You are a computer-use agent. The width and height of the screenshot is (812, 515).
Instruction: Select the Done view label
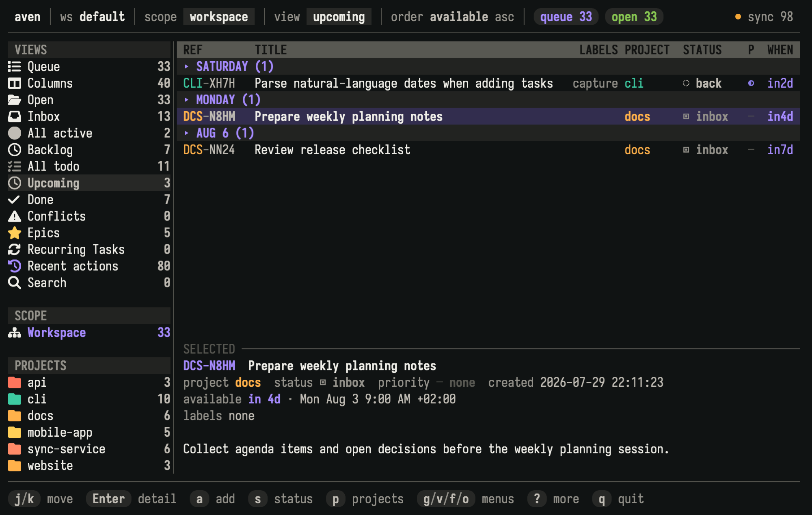[40, 200]
